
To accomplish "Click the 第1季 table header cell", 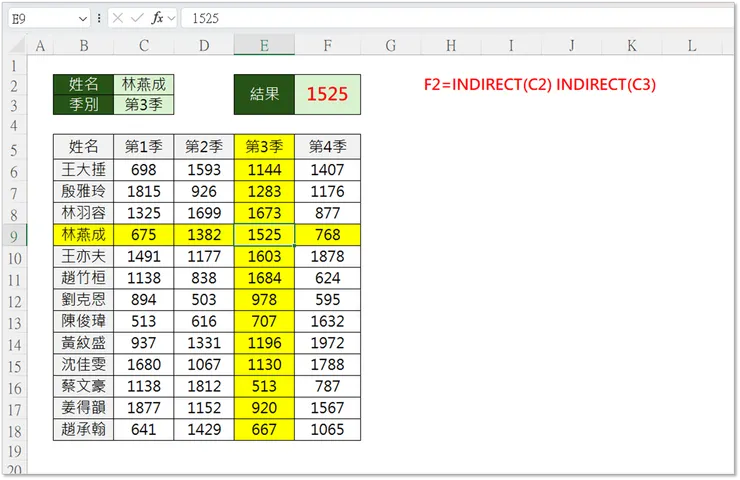I will pyautogui.click(x=144, y=147).
